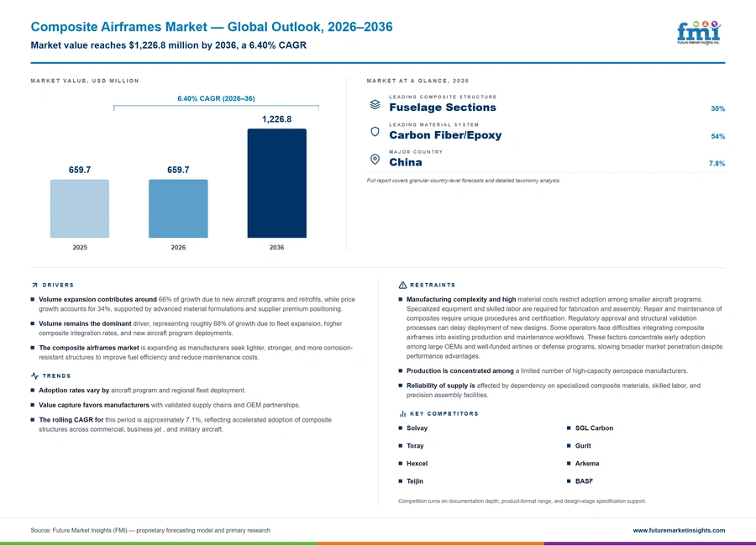
Task: Click the title 'Composite Airframes Market — Global Outlook, 2026–2036'
Action: (x=212, y=27)
